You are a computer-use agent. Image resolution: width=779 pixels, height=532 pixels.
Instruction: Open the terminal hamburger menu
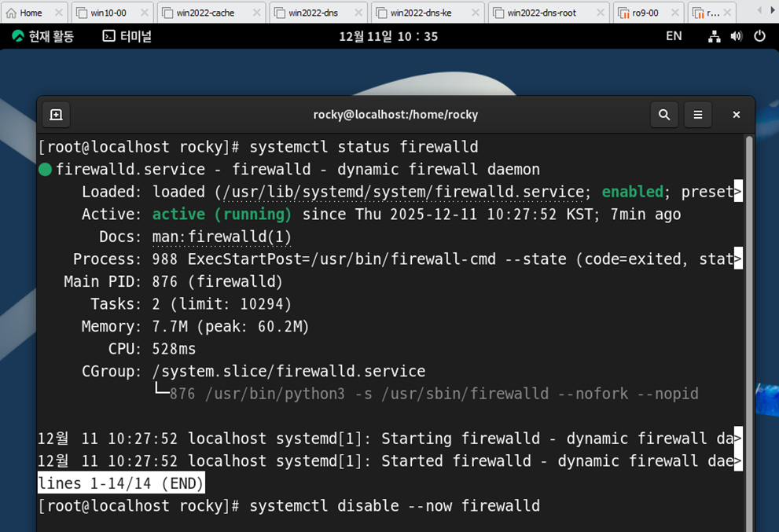[698, 115]
